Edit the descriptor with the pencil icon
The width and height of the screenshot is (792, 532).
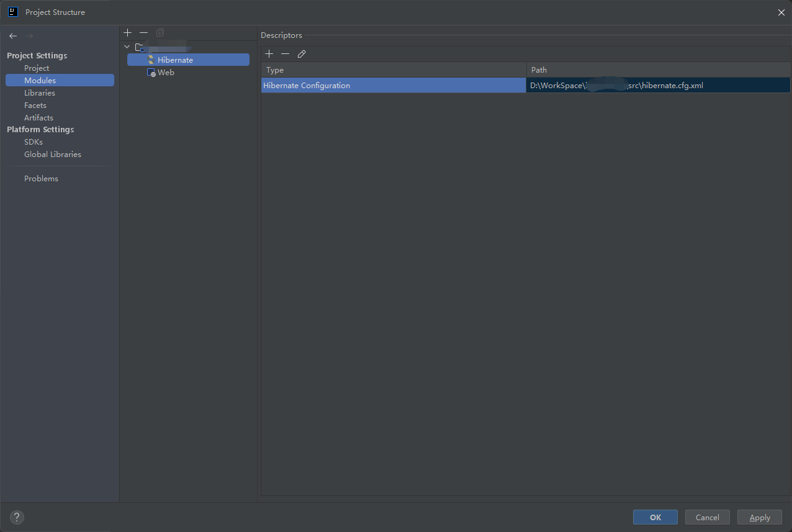point(302,54)
